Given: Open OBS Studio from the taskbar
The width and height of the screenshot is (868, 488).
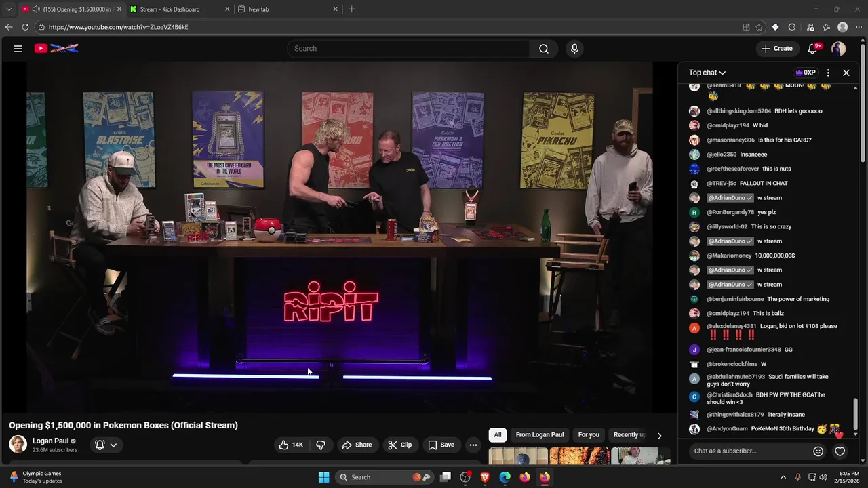Looking at the screenshot, I should click(x=465, y=477).
